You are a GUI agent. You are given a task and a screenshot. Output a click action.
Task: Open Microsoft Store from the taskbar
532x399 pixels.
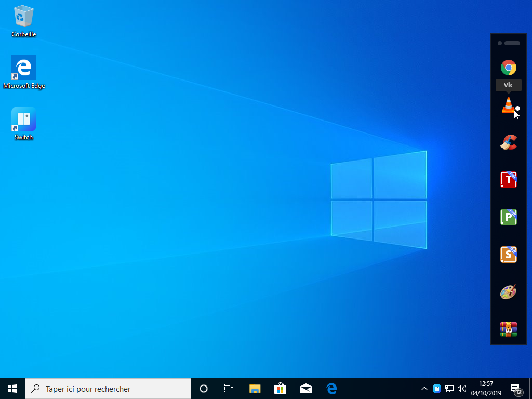pyautogui.click(x=280, y=389)
